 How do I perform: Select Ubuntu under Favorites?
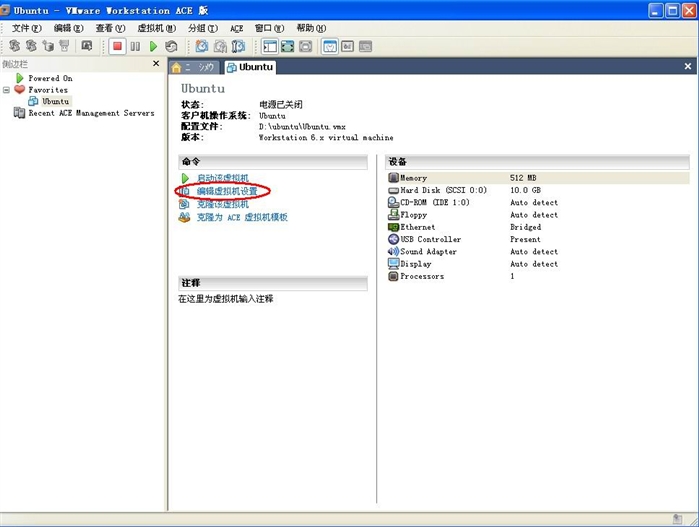(56, 102)
